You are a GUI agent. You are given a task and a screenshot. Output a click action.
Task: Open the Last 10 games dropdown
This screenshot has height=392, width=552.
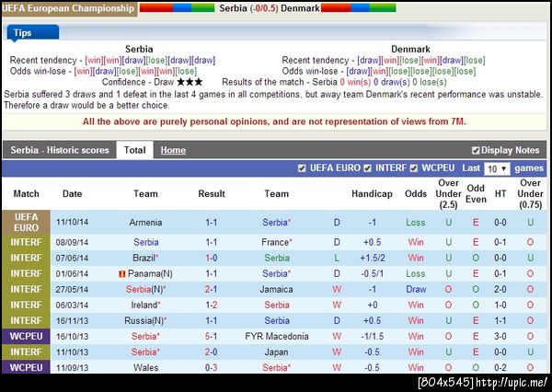497,168
